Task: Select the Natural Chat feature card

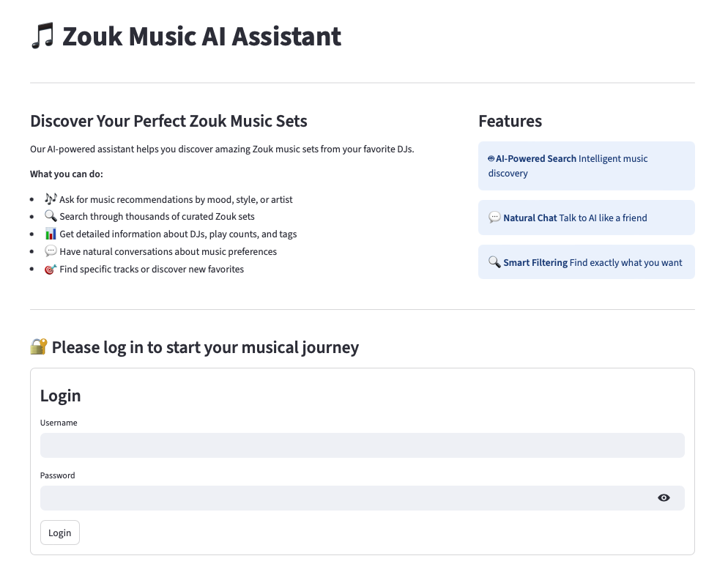Action: point(586,218)
